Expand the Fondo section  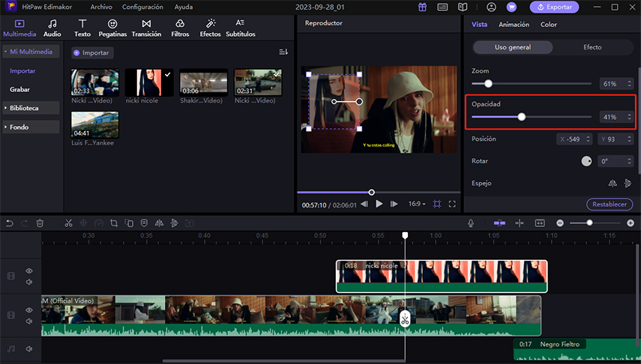[x=31, y=127]
